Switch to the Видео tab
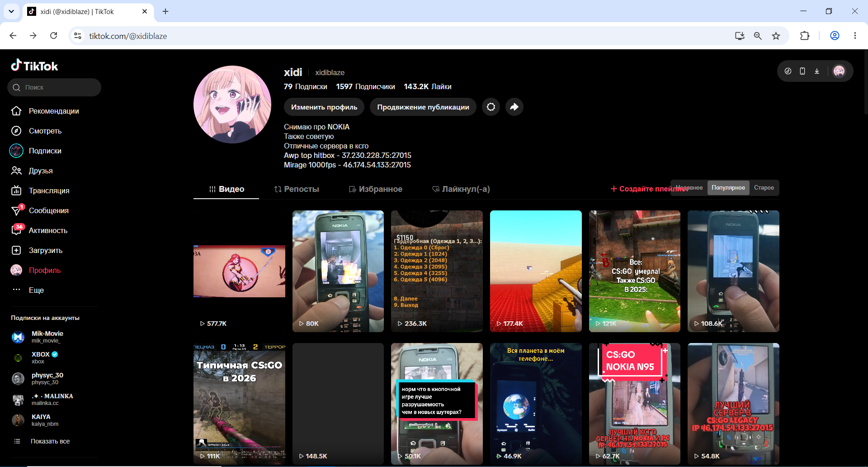 click(x=226, y=189)
